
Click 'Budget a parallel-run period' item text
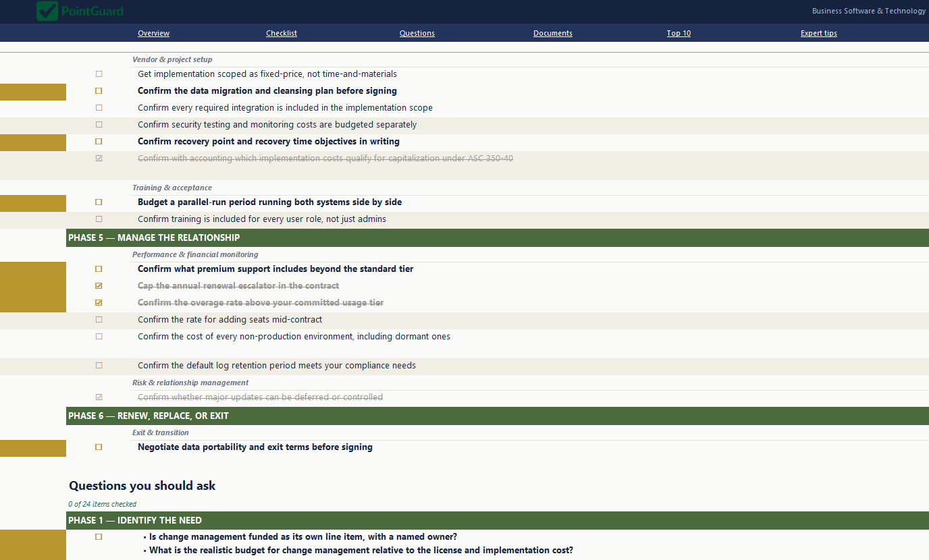pos(270,202)
